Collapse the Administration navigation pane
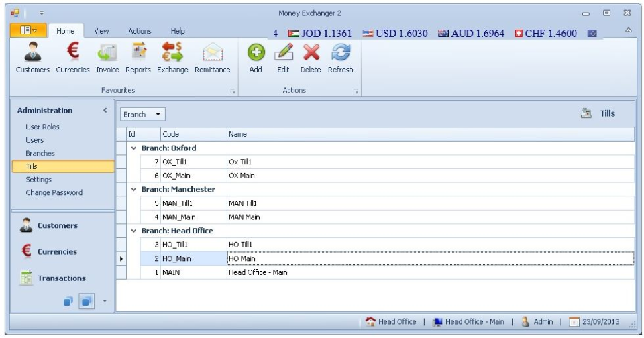The height and width of the screenshot is (338, 644). point(105,110)
